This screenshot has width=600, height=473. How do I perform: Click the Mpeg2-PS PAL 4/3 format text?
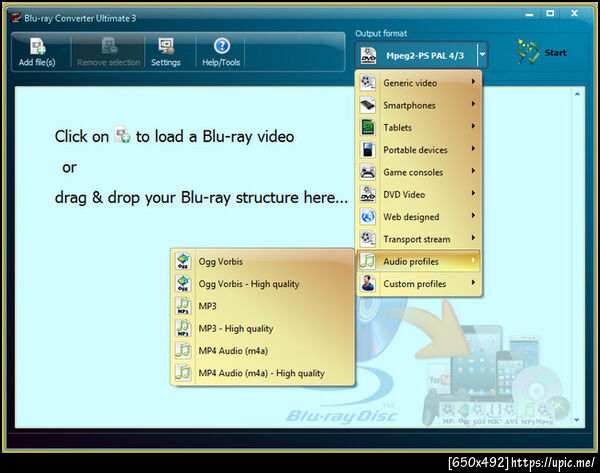tap(425, 55)
